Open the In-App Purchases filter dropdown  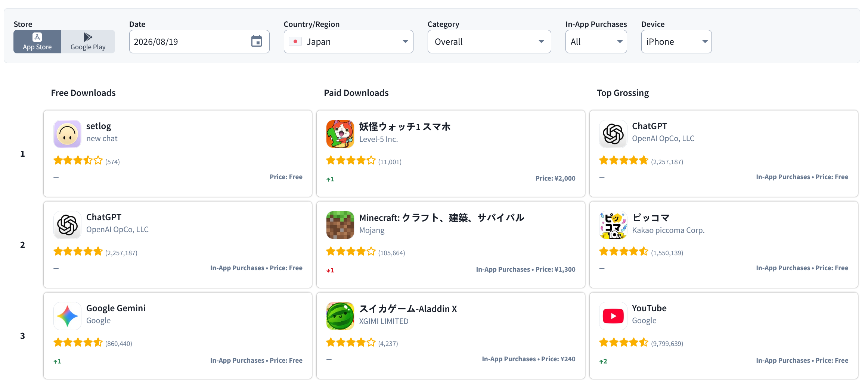[x=596, y=41]
